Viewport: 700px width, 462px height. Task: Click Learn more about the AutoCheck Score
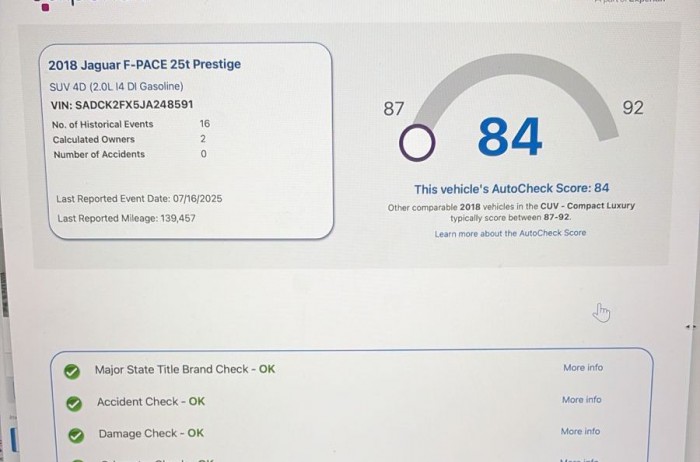[510, 234]
